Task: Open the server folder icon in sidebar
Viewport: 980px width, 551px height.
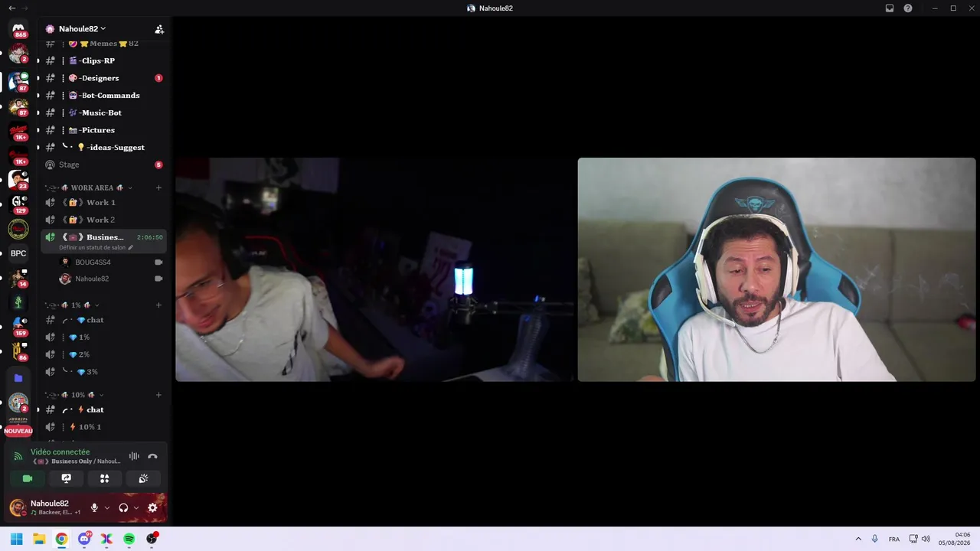Action: (18, 378)
